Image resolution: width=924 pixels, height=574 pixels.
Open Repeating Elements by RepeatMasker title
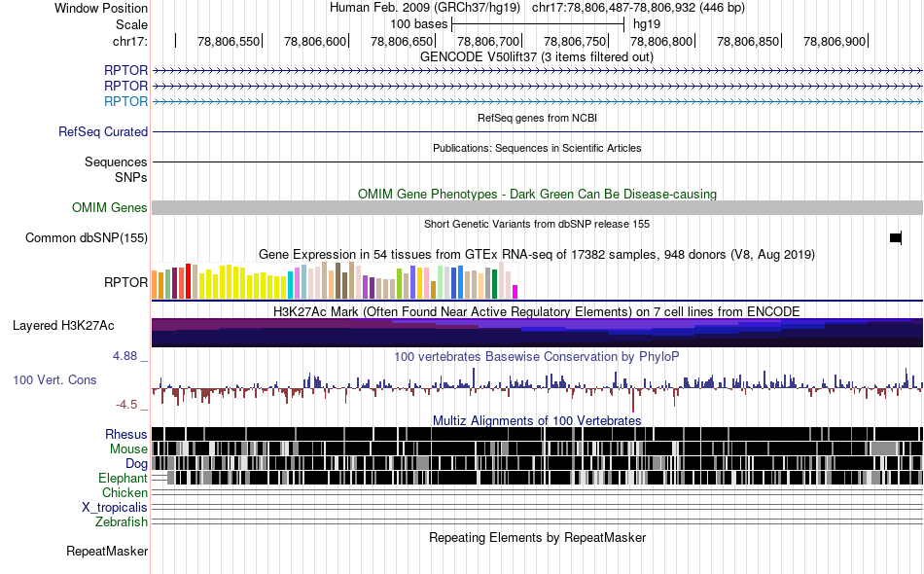coord(538,537)
